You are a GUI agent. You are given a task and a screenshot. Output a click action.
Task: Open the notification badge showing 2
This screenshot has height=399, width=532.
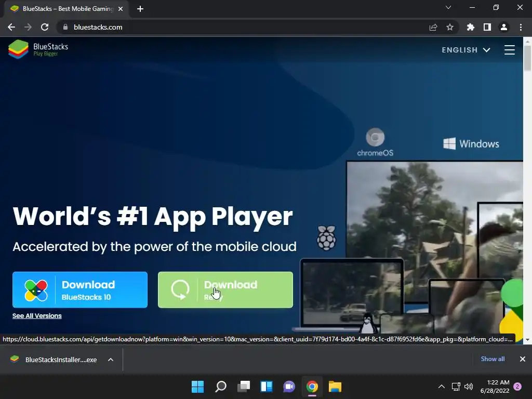pyautogui.click(x=517, y=387)
